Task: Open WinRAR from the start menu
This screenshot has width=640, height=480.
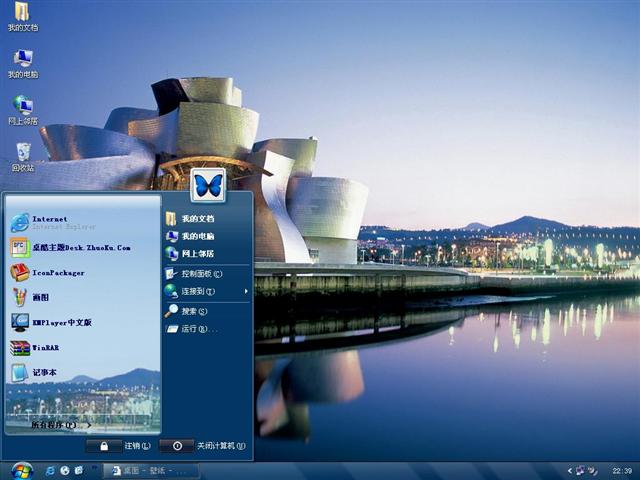Action: pyautogui.click(x=45, y=348)
